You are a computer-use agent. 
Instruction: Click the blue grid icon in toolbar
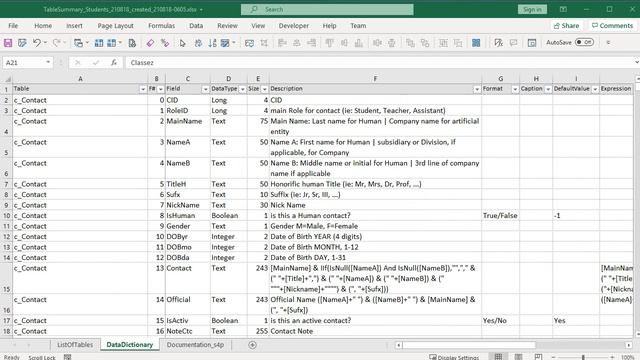point(476,43)
